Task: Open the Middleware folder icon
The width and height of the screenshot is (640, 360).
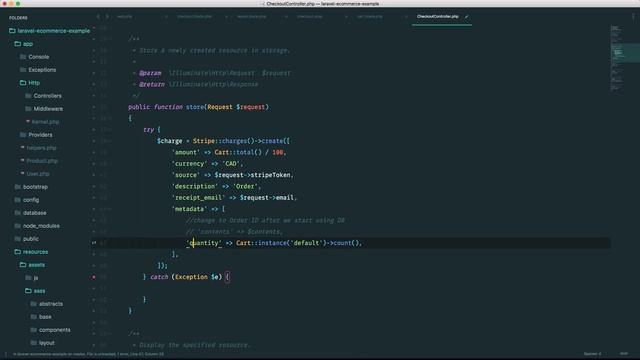Action: point(28,109)
